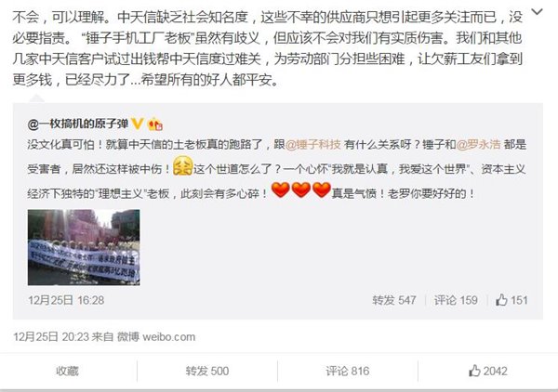Open the 微博 weibo.com source link

(x=156, y=336)
